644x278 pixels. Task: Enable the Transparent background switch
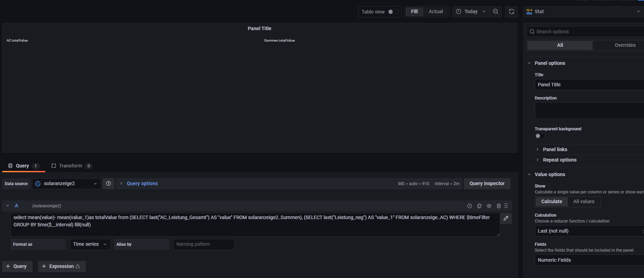540,136
